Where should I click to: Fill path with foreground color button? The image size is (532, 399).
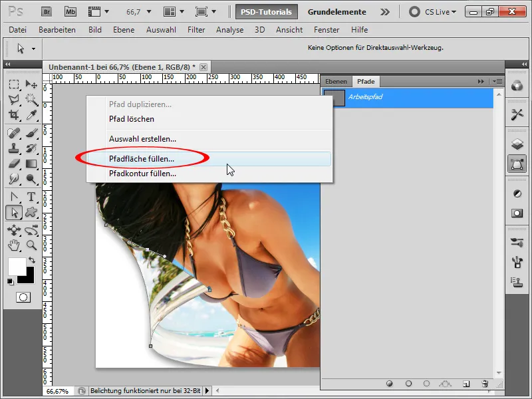point(390,384)
